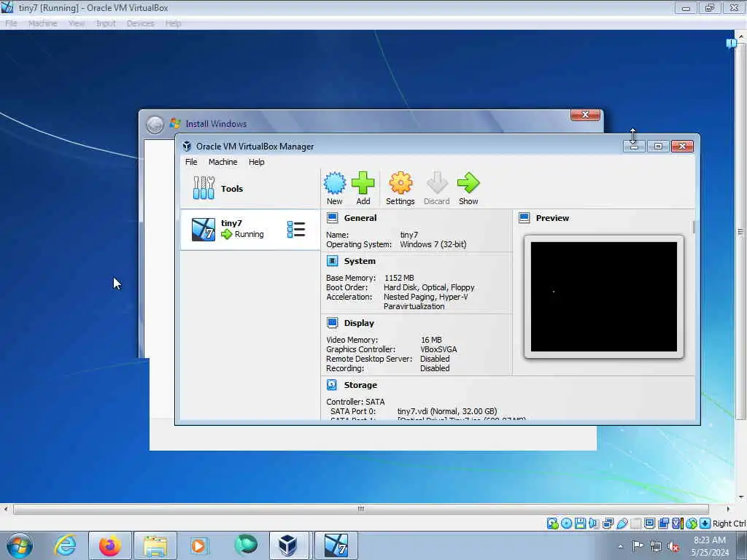Collapse the Preview section header

(x=552, y=218)
